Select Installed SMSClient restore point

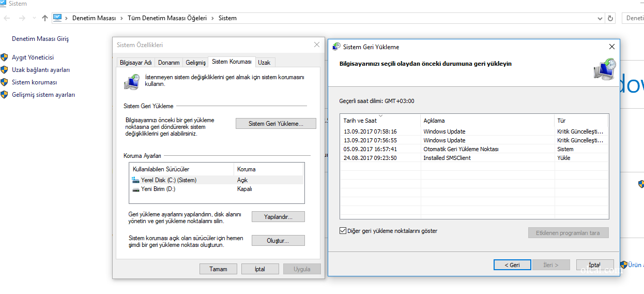(x=474, y=158)
